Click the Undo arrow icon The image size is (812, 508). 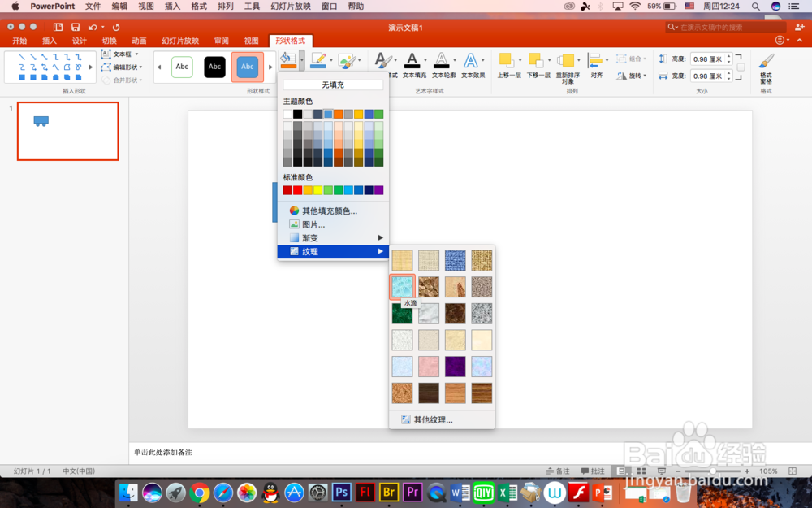pos(93,27)
